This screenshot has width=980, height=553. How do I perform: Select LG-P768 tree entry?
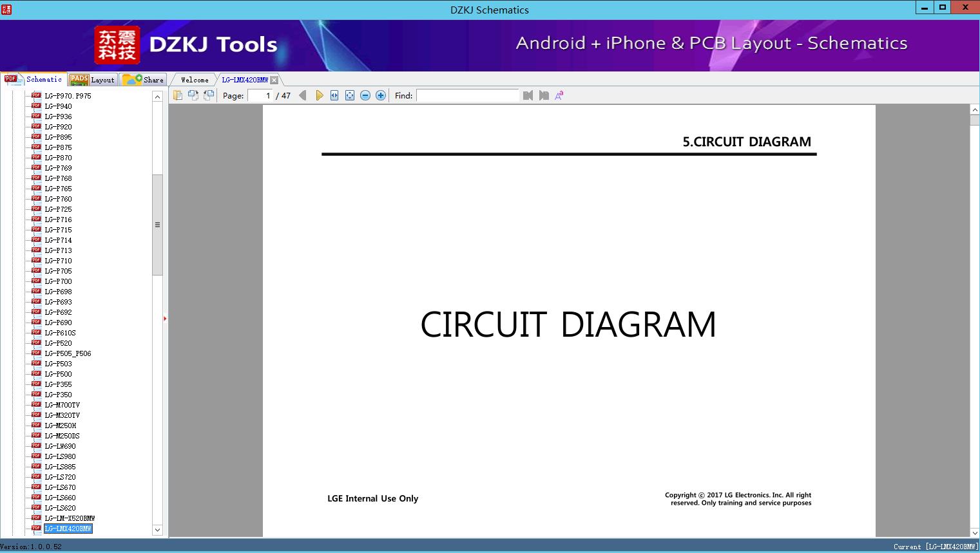58,178
